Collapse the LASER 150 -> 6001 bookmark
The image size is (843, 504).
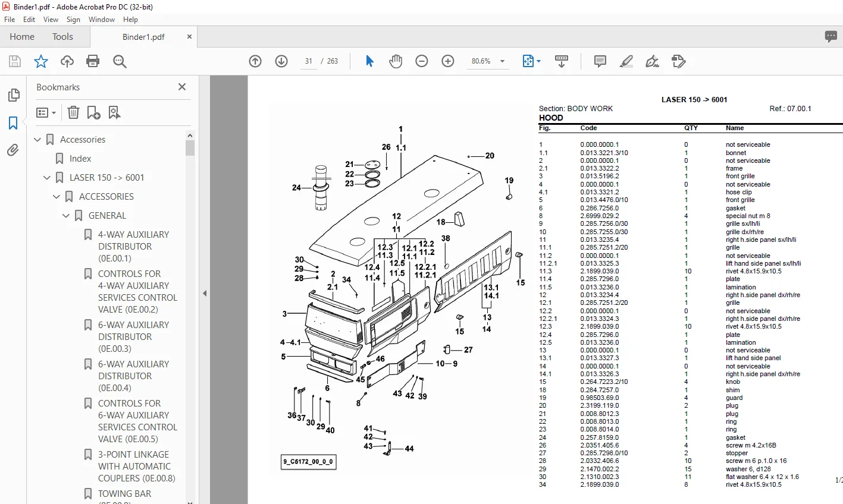click(x=47, y=178)
